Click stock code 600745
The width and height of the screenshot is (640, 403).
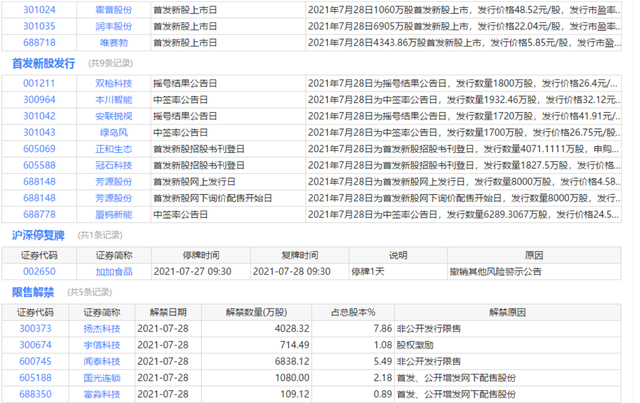point(36,361)
